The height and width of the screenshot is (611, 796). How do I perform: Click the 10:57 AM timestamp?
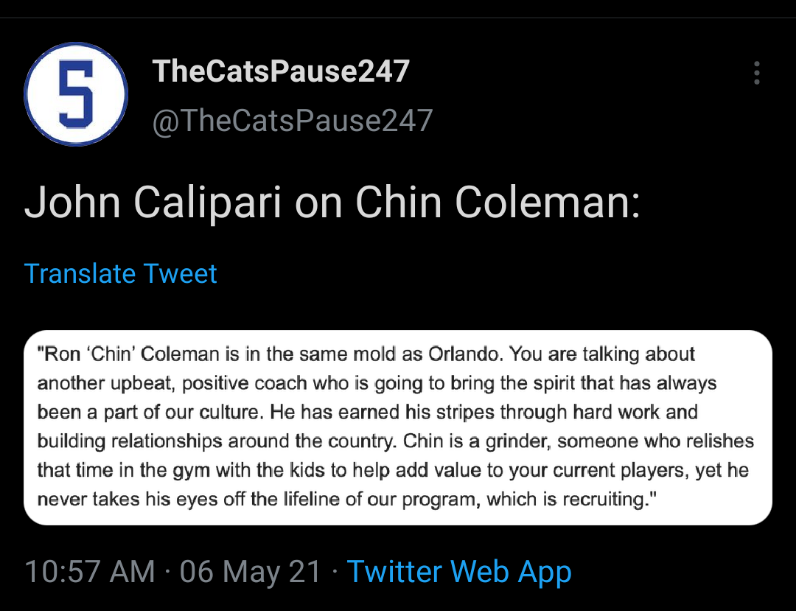click(90, 572)
